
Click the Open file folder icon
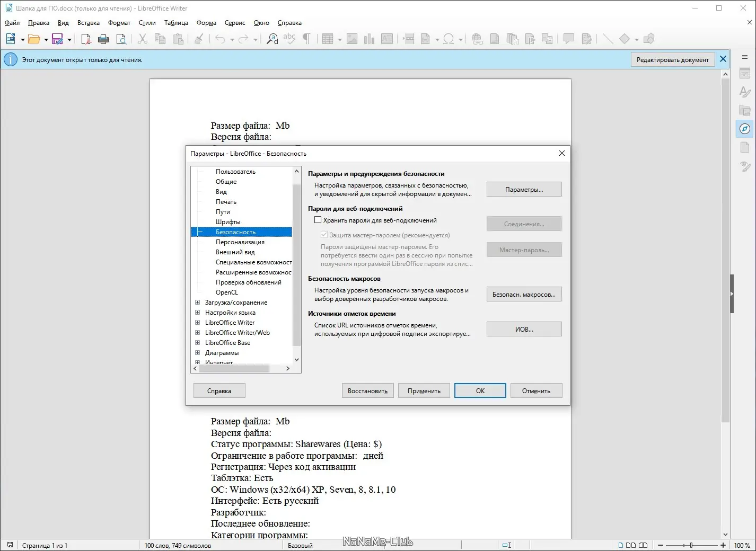[34, 39]
